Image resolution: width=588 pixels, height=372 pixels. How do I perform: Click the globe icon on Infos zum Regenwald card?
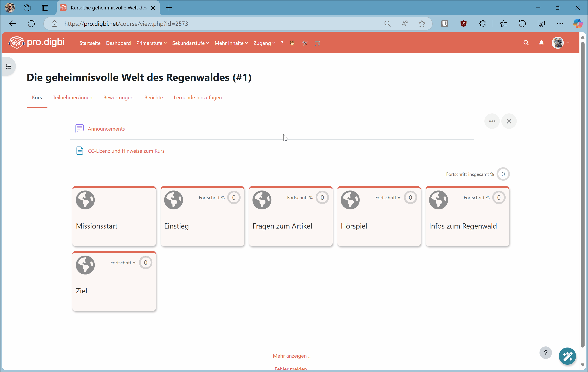[x=439, y=200]
